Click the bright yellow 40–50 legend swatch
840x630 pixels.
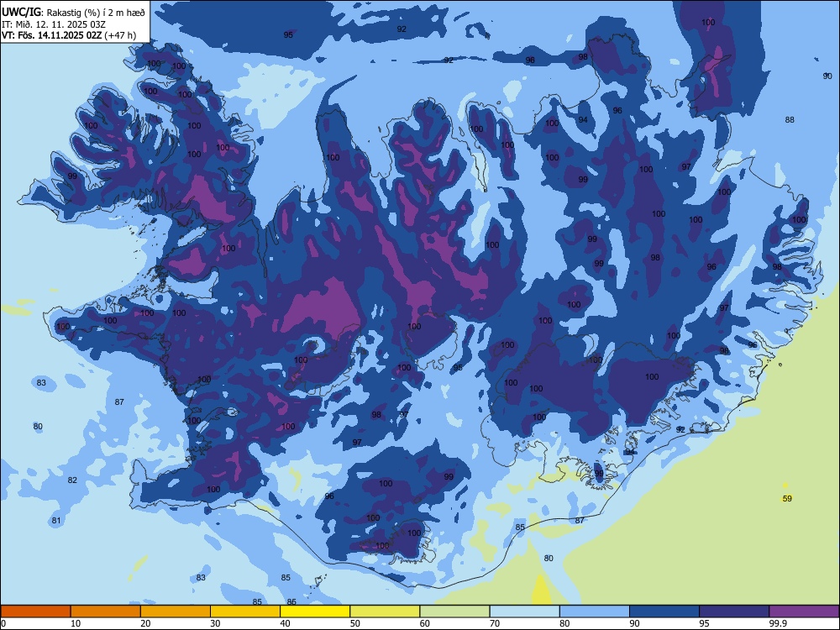(315, 612)
